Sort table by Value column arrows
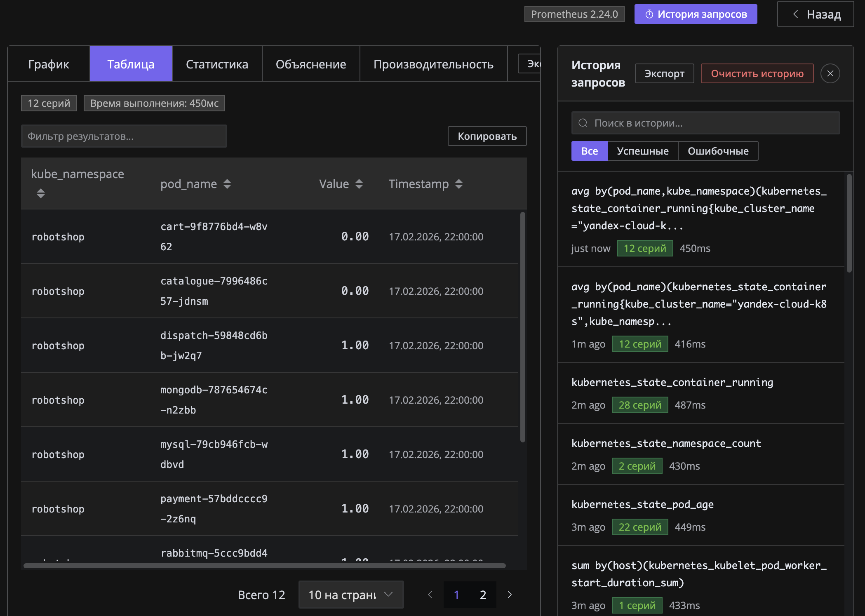The image size is (865, 616). coord(359,184)
